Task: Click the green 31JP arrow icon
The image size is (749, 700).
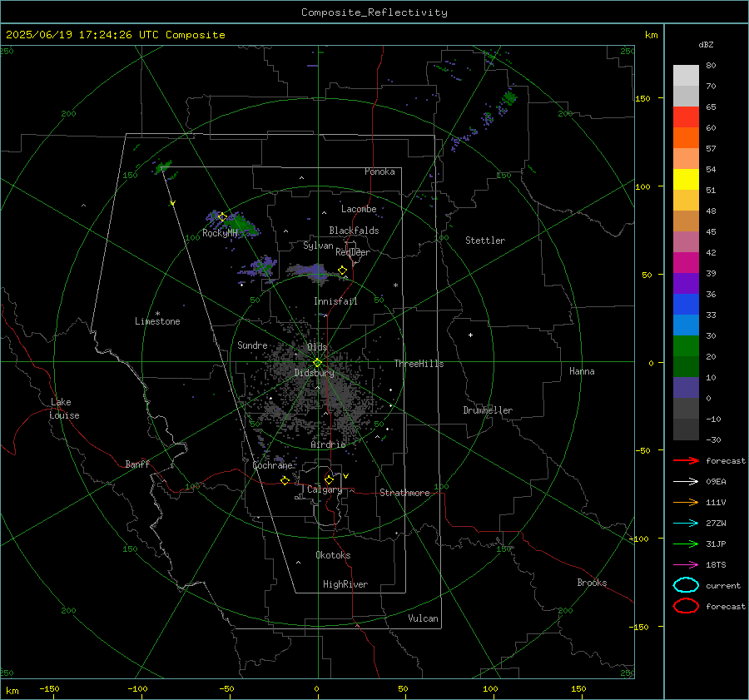Action: coord(686,544)
